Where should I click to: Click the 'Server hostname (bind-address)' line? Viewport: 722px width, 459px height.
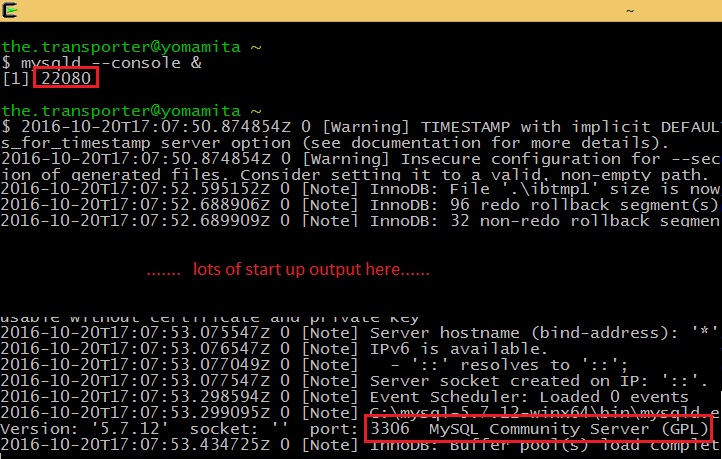[360, 332]
